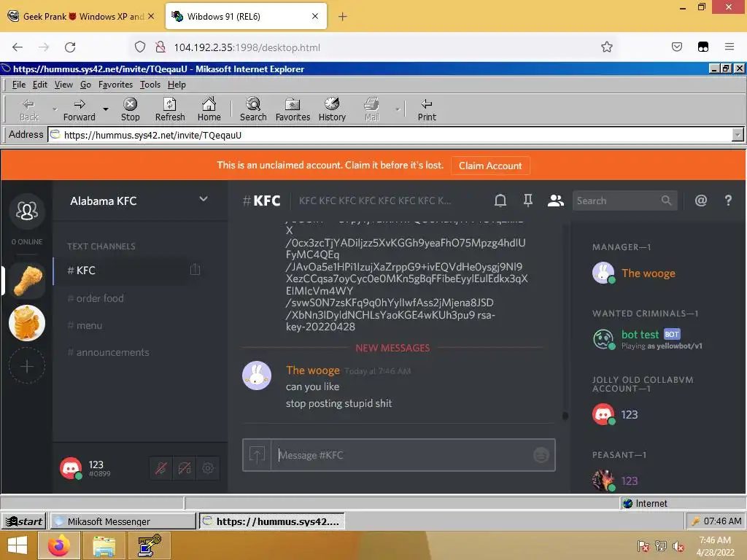Click the Add a Server plus icon

pyautogui.click(x=27, y=366)
